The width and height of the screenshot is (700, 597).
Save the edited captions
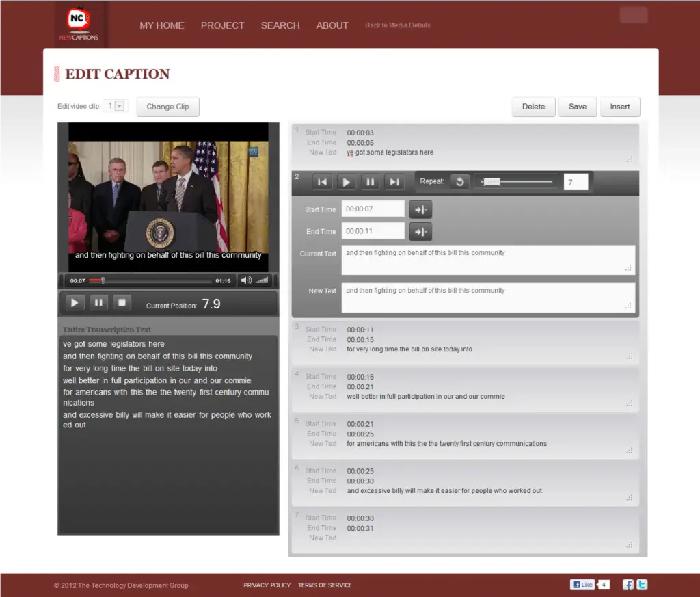(x=577, y=107)
